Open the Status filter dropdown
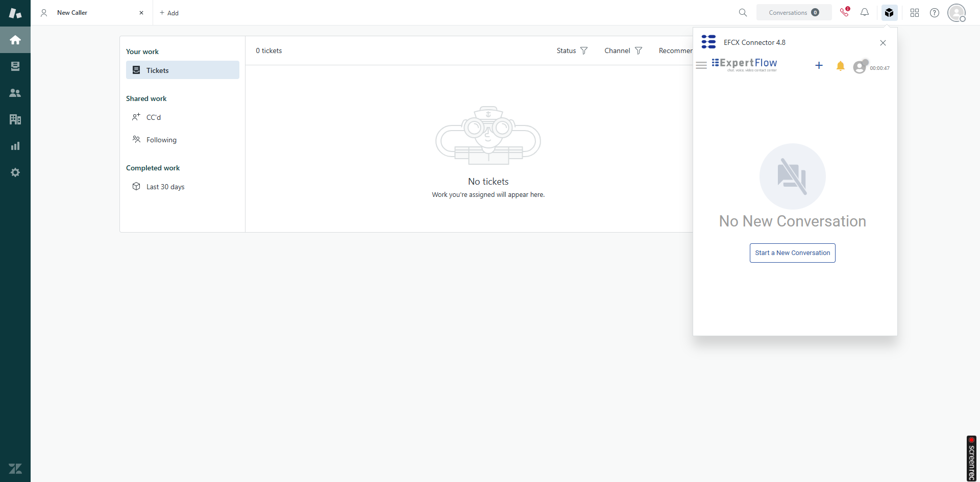The width and height of the screenshot is (980, 482). pos(572,50)
